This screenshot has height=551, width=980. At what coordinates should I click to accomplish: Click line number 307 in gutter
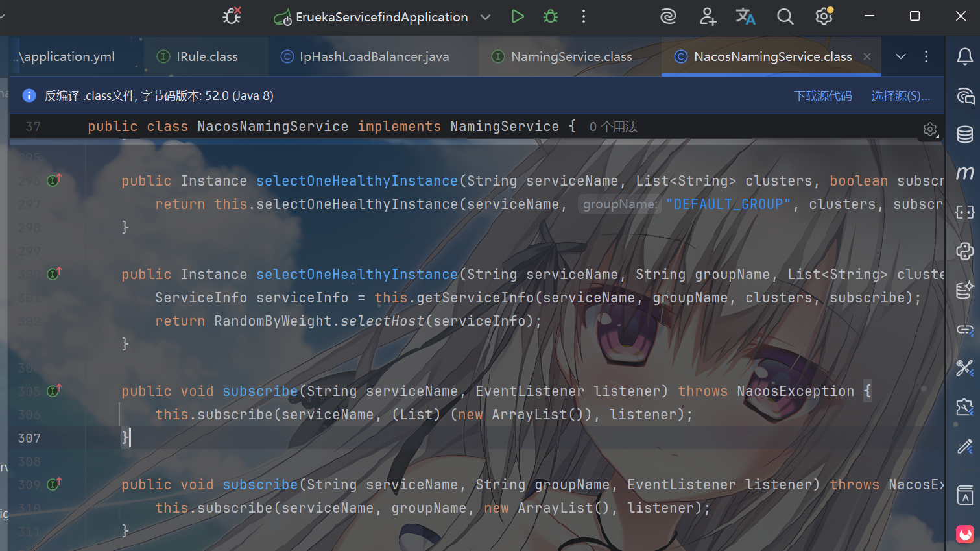pos(29,438)
